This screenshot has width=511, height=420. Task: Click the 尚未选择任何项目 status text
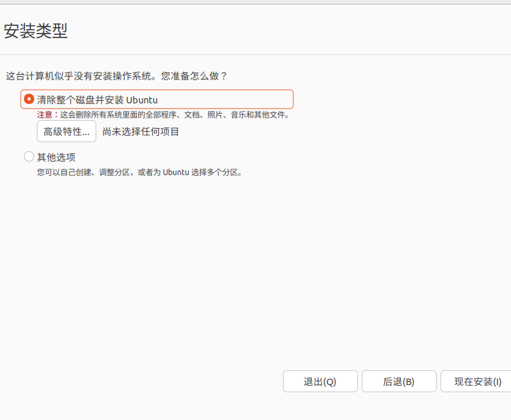(140, 132)
